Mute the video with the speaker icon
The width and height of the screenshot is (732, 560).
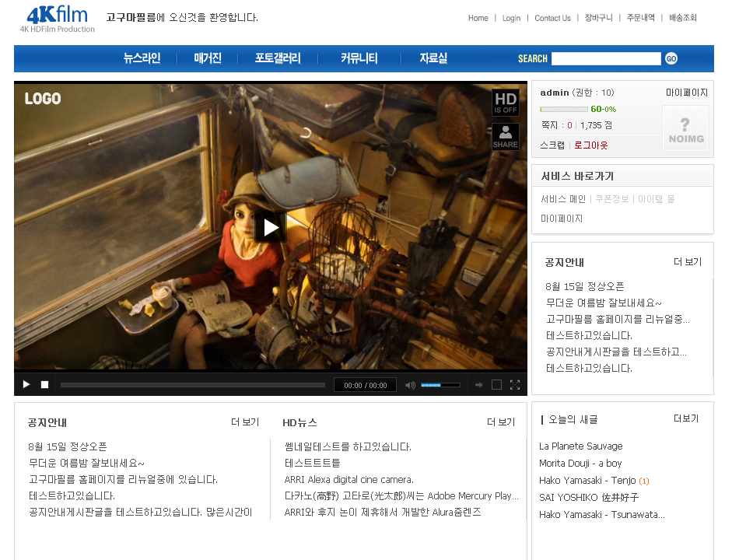(x=410, y=385)
